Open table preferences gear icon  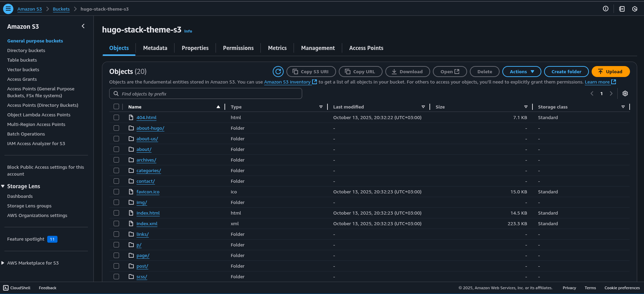click(x=625, y=93)
